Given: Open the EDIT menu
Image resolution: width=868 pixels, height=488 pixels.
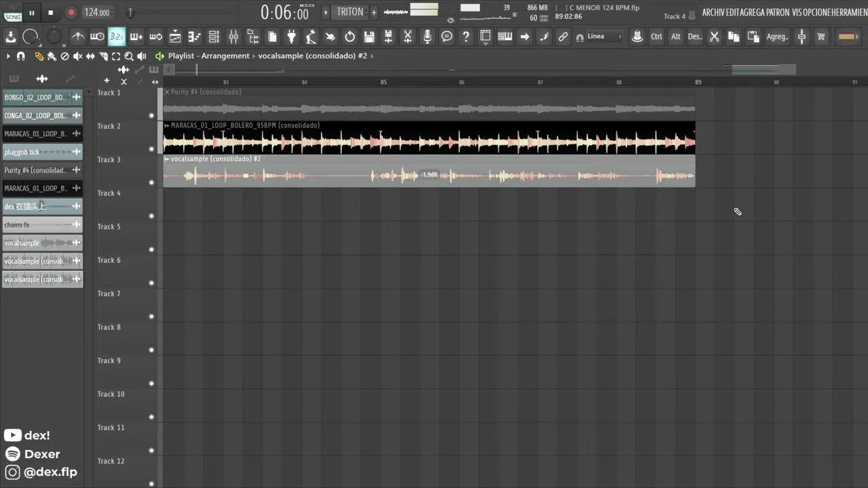Looking at the screenshot, I should (x=732, y=13).
